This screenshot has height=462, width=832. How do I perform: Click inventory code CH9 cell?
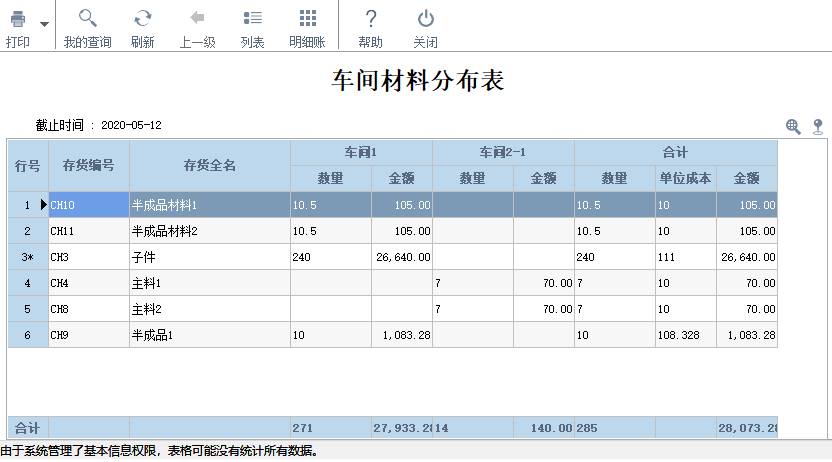(89, 335)
